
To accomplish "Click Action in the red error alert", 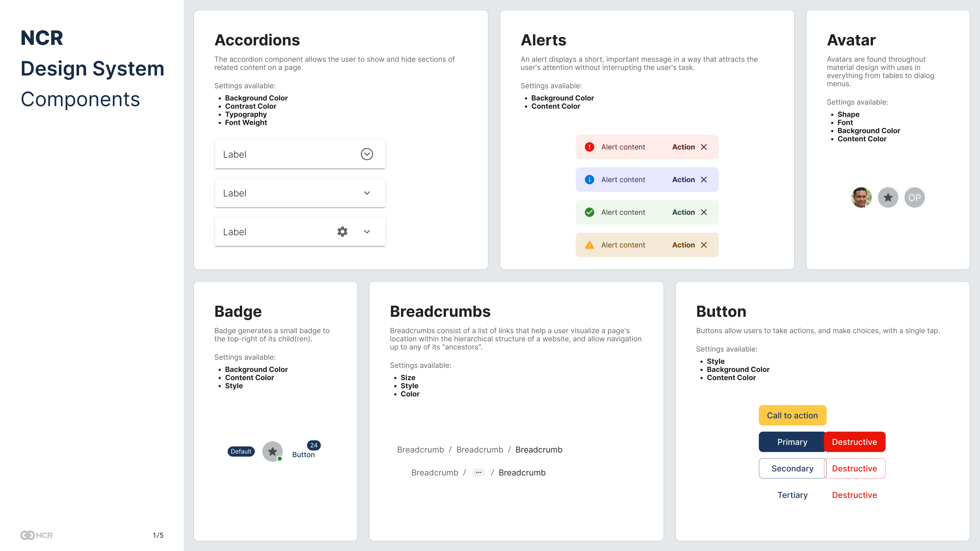I will (x=683, y=147).
